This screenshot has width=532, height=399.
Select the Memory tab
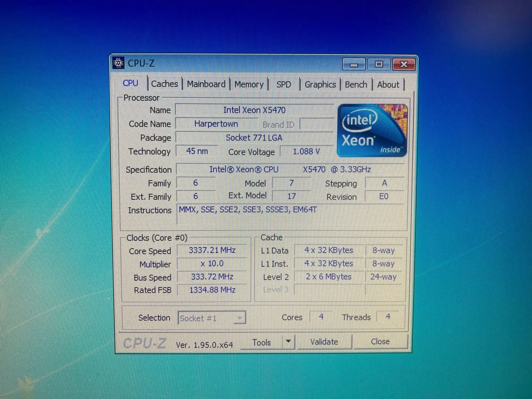click(249, 85)
